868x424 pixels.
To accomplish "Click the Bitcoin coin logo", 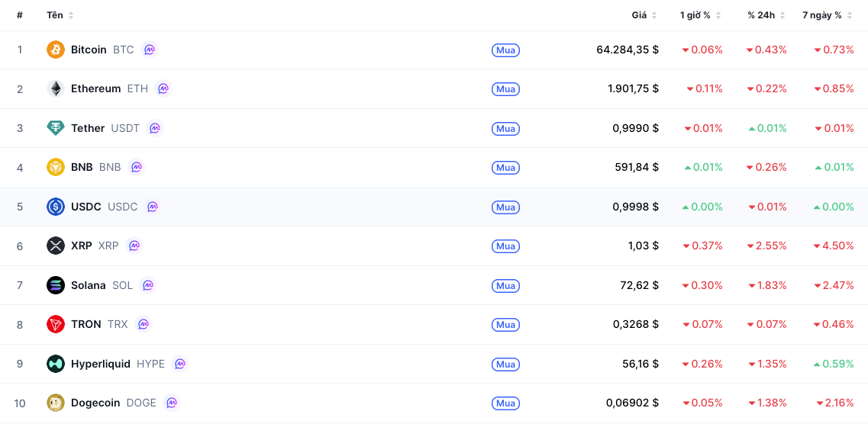I will coord(56,50).
